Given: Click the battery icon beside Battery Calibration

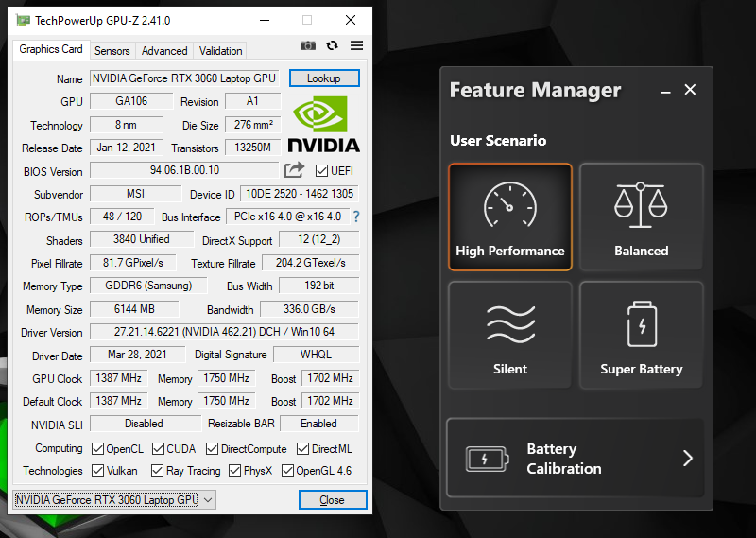Looking at the screenshot, I should point(487,459).
